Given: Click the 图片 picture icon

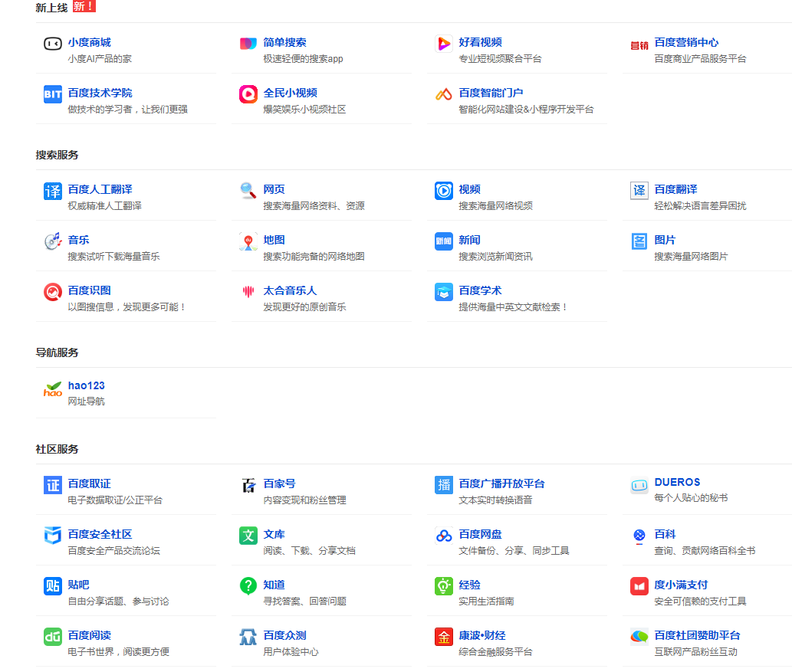Looking at the screenshot, I should [x=639, y=241].
